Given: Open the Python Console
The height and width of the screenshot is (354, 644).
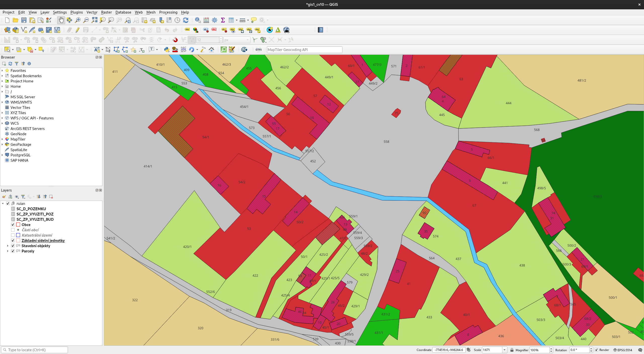Looking at the screenshot, I should point(167,50).
